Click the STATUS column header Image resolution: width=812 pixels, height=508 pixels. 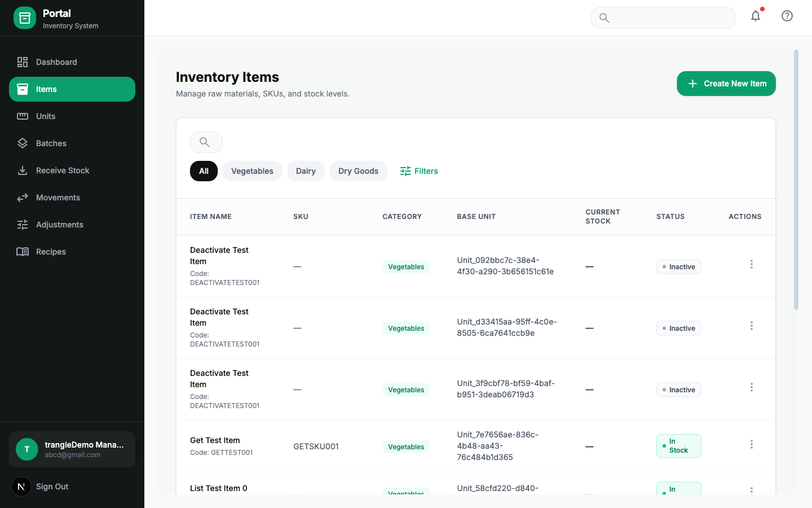pyautogui.click(x=670, y=217)
